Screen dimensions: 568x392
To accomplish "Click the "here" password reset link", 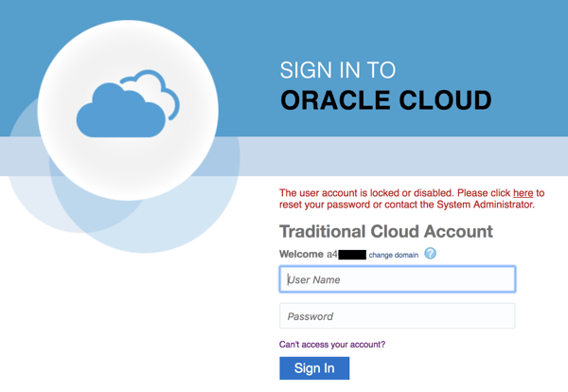I will click(523, 192).
